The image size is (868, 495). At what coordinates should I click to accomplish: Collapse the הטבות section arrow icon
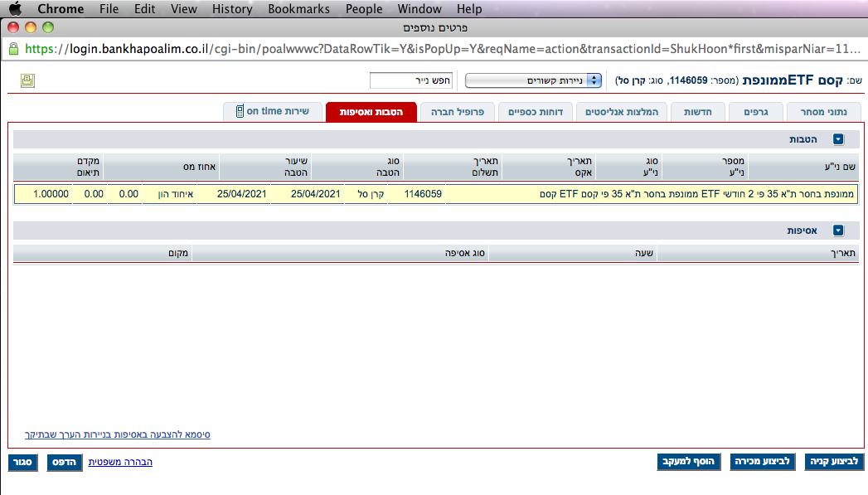pos(838,139)
